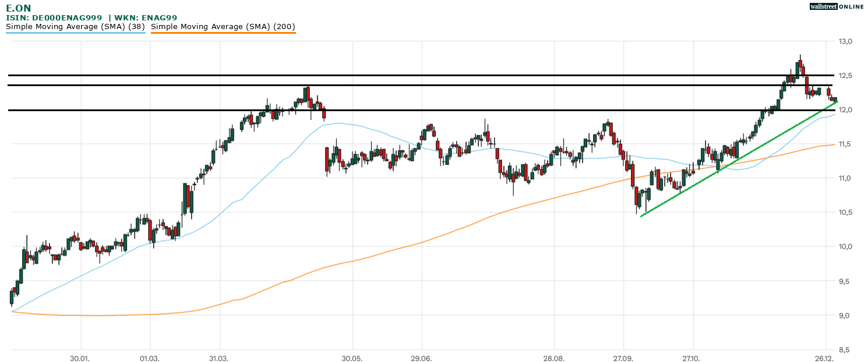Click the 28.08. date label

pyautogui.click(x=555, y=357)
